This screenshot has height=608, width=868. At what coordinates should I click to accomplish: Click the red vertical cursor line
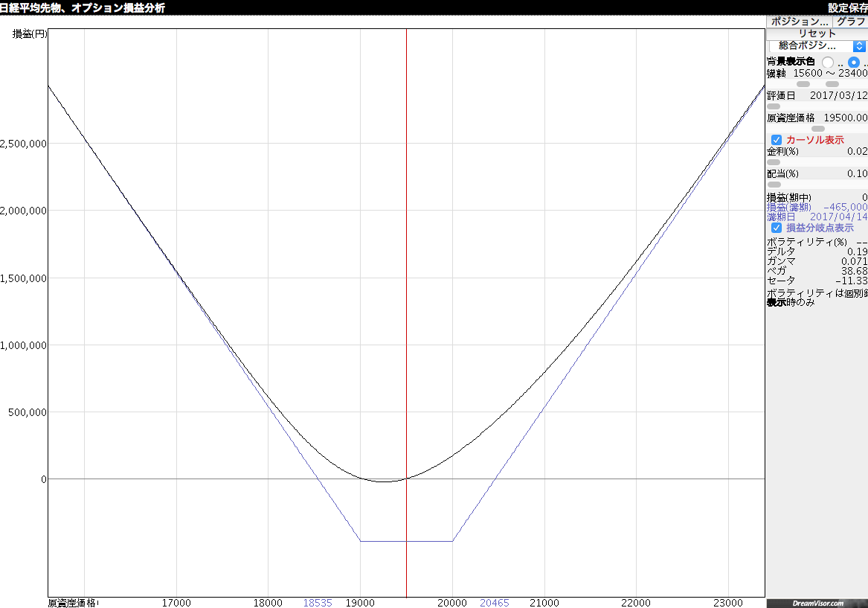point(406,298)
